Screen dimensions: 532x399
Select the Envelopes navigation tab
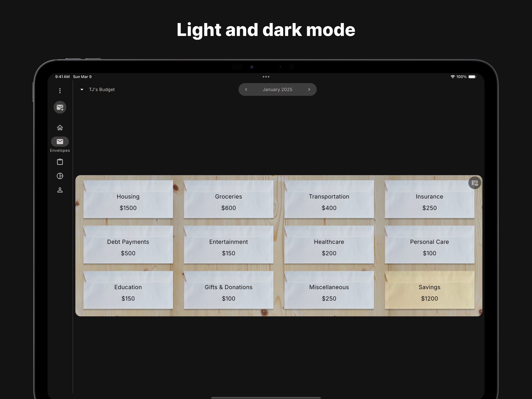coord(60,142)
